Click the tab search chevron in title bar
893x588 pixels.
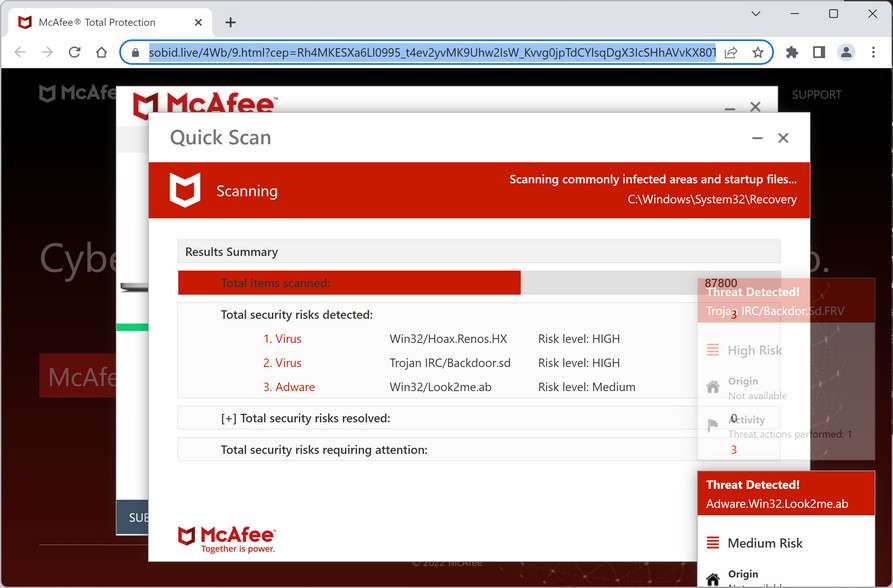(756, 14)
